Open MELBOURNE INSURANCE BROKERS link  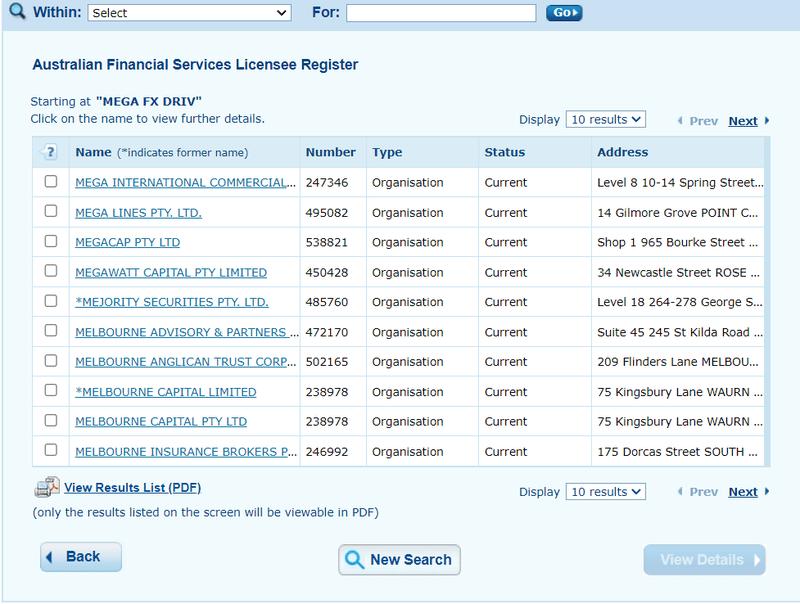click(x=186, y=451)
